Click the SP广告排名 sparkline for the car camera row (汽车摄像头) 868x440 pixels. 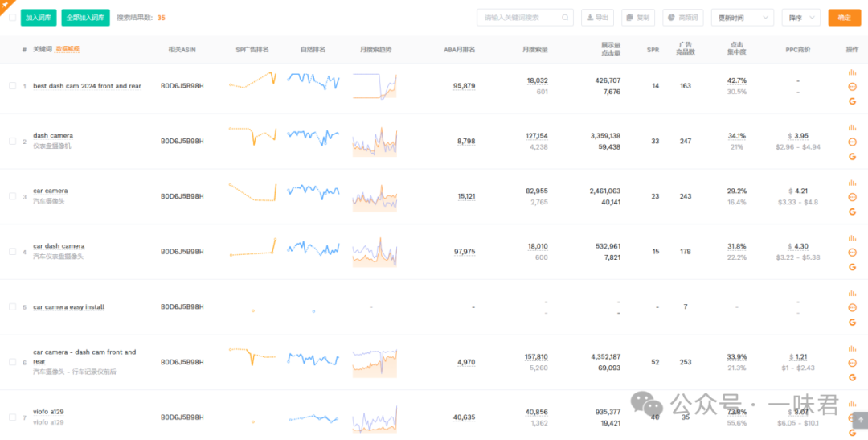click(252, 191)
